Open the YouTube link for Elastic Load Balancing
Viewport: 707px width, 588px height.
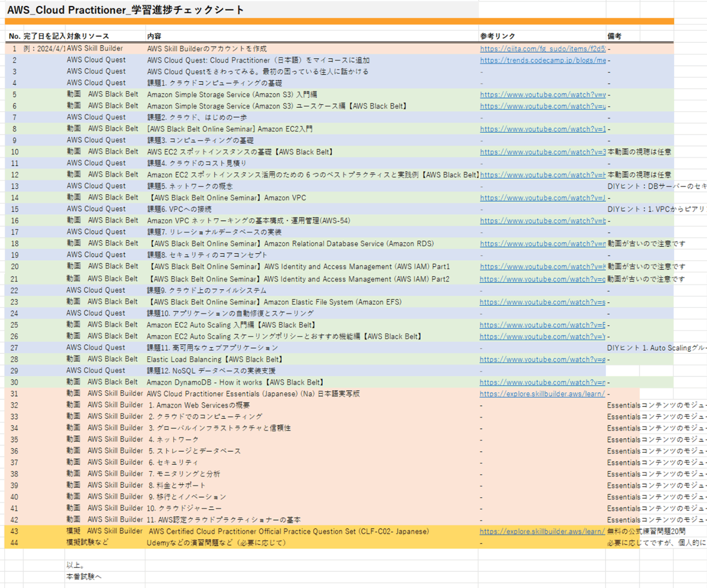tap(543, 359)
